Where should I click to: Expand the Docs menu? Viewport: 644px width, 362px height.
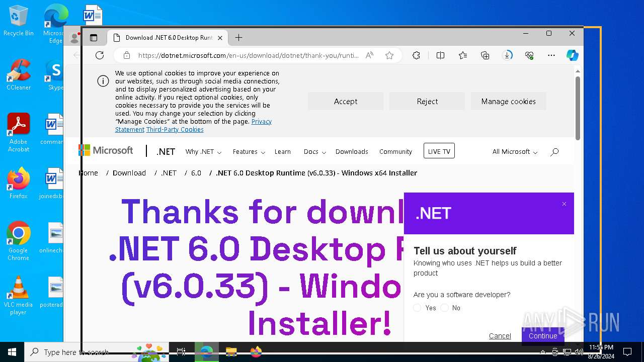(x=315, y=152)
